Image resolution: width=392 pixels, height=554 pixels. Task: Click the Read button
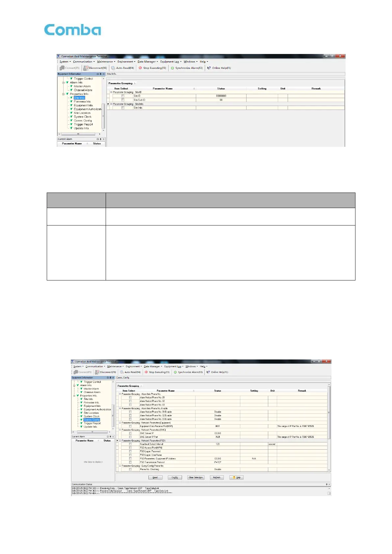pos(155,477)
